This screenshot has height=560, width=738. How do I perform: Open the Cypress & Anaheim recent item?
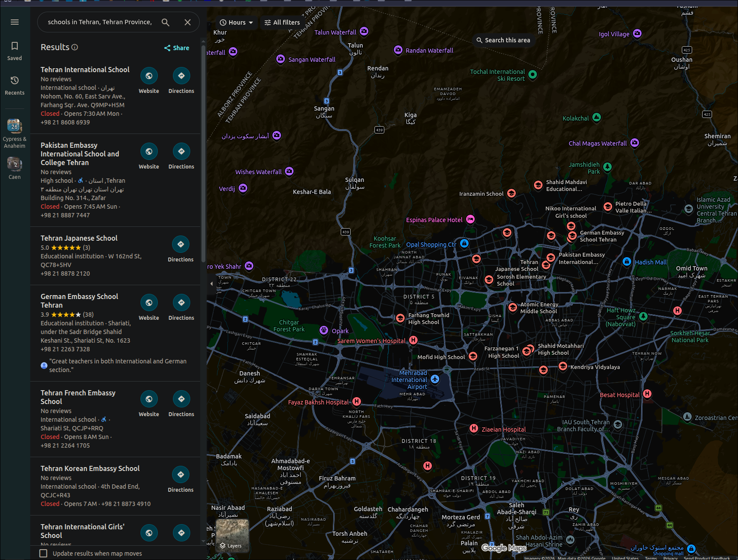coord(14,133)
